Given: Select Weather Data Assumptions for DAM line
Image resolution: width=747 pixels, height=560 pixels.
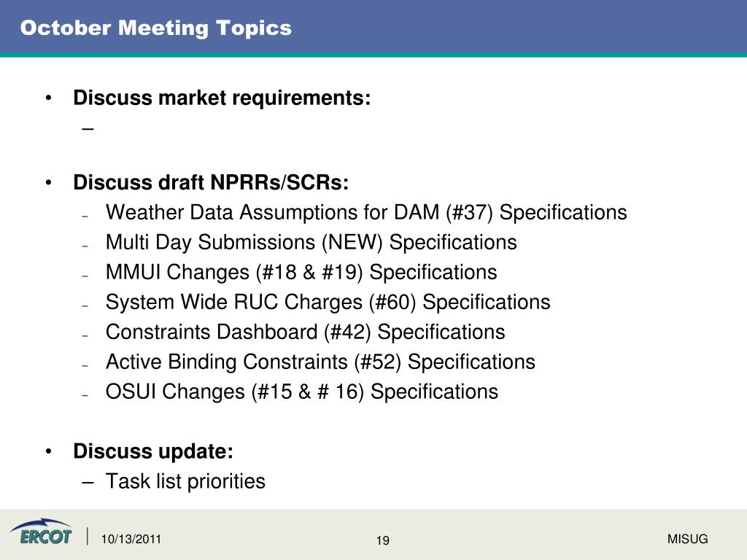Looking at the screenshot, I should click(x=366, y=212).
